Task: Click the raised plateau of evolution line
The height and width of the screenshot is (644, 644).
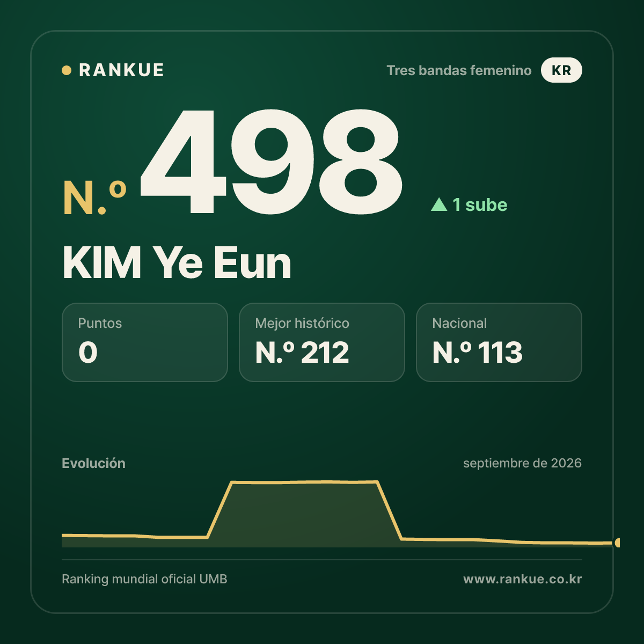Action: coord(305,482)
